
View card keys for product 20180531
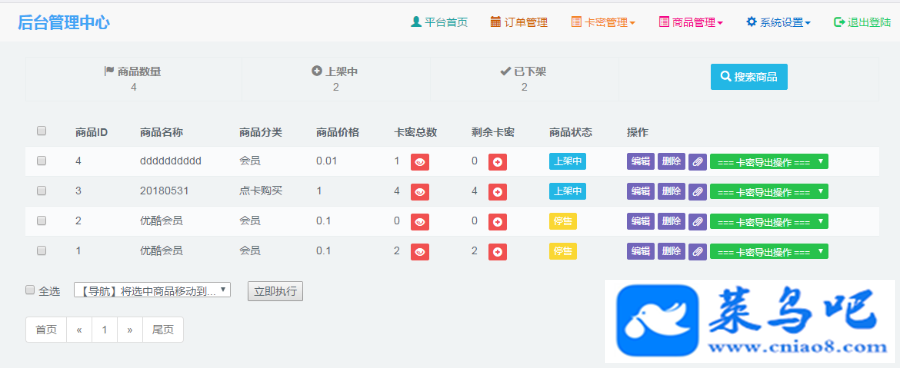click(420, 192)
